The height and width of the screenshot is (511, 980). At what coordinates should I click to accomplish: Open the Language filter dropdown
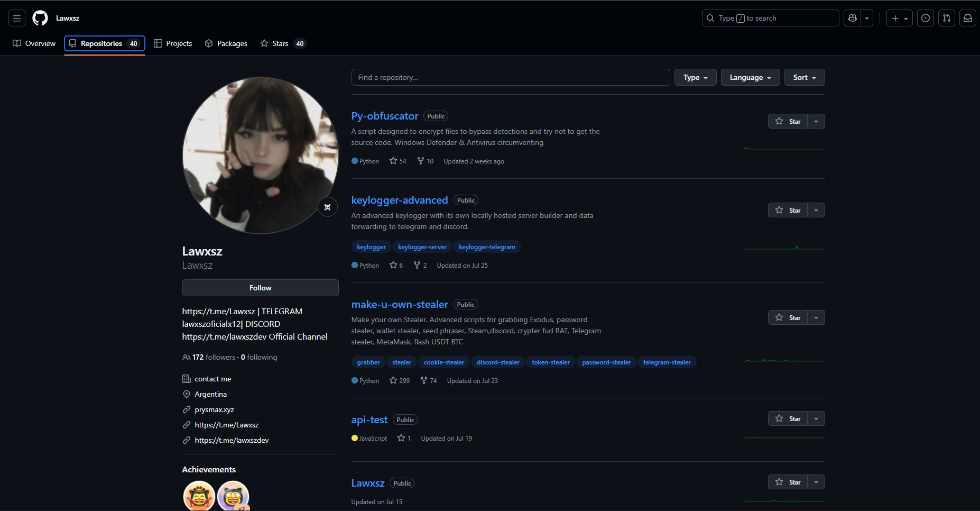[x=750, y=77]
